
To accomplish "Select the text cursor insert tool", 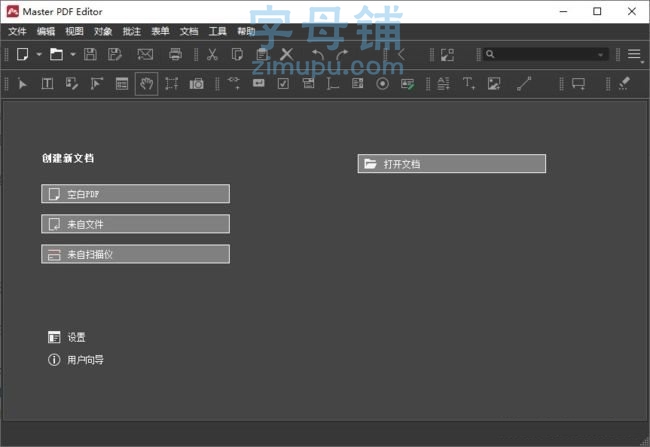I will click(x=332, y=84).
